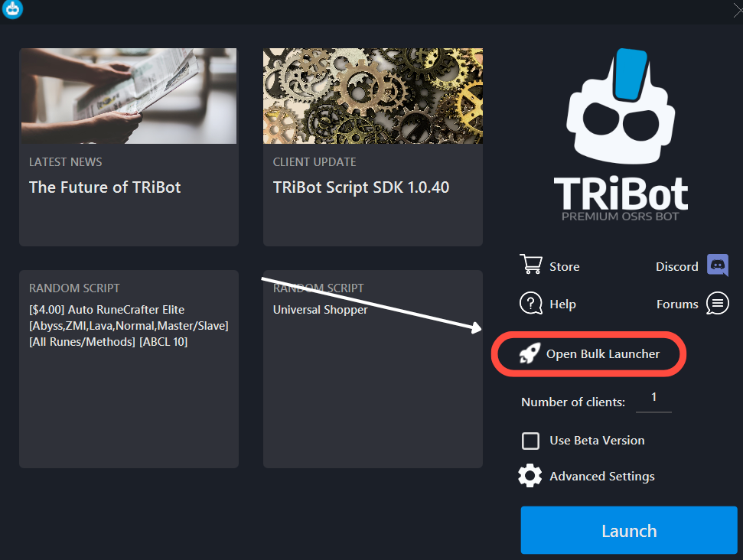Screen dimensions: 743x560
Task: Click the rocket Bulk Launcher icon
Action: (x=530, y=353)
